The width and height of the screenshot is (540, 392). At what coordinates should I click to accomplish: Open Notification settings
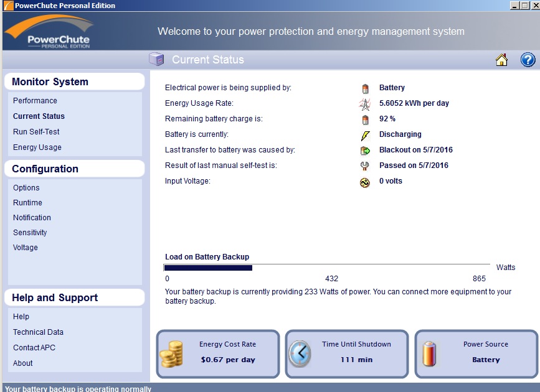[32, 218]
